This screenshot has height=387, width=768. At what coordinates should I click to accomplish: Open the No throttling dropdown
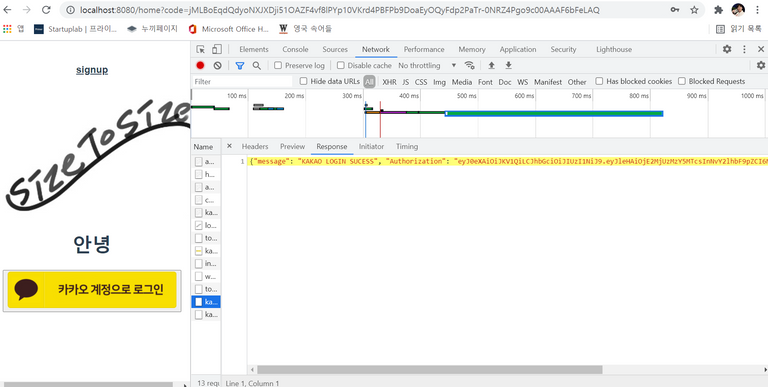tap(427, 66)
